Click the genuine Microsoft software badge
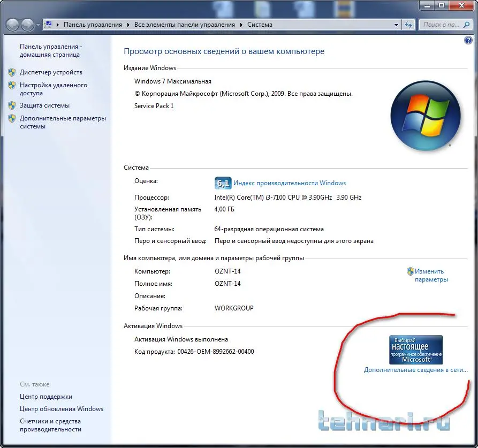The width and height of the screenshot is (478, 448). point(416,350)
